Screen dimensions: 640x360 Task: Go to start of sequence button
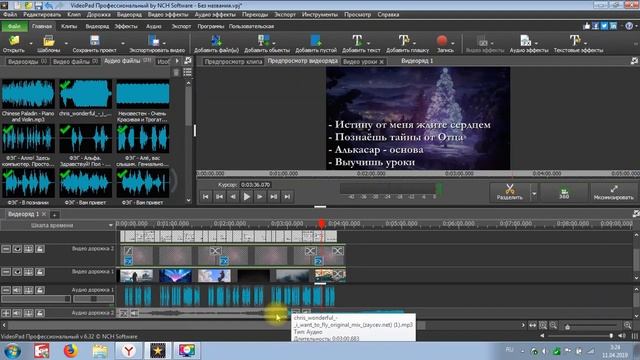tap(206, 197)
